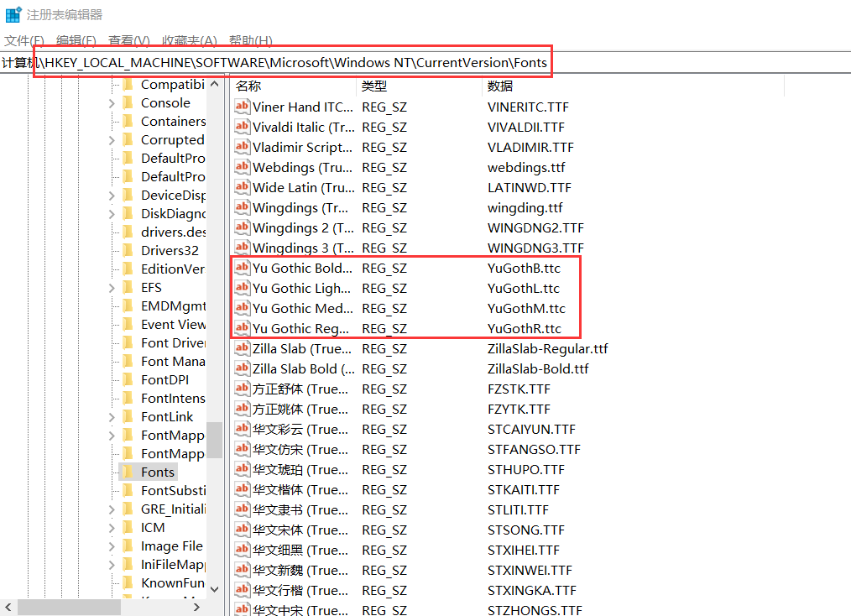Image resolution: width=851 pixels, height=616 pixels.
Task: Open the 收藏夹(A) menu
Action: pos(189,40)
